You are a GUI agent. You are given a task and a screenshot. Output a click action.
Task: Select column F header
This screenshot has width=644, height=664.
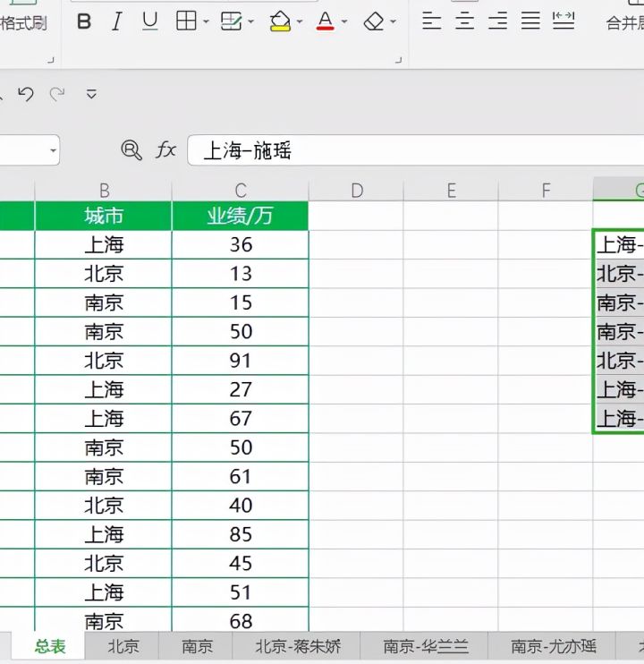pyautogui.click(x=546, y=191)
